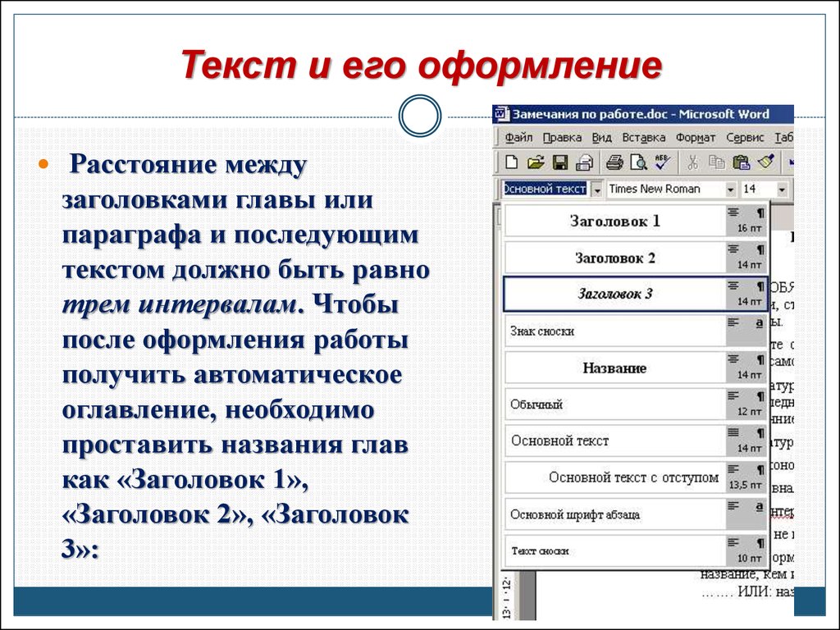Screen dimensions: 840x630
Task: Click the font size field showing 14
Action: tap(757, 189)
